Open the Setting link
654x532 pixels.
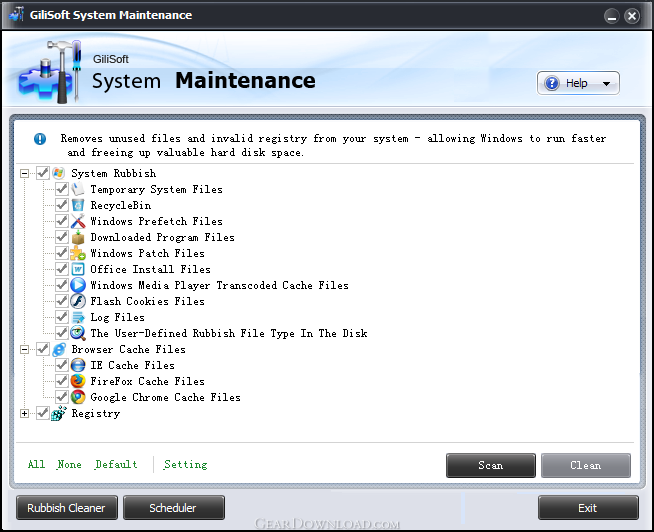[186, 464]
